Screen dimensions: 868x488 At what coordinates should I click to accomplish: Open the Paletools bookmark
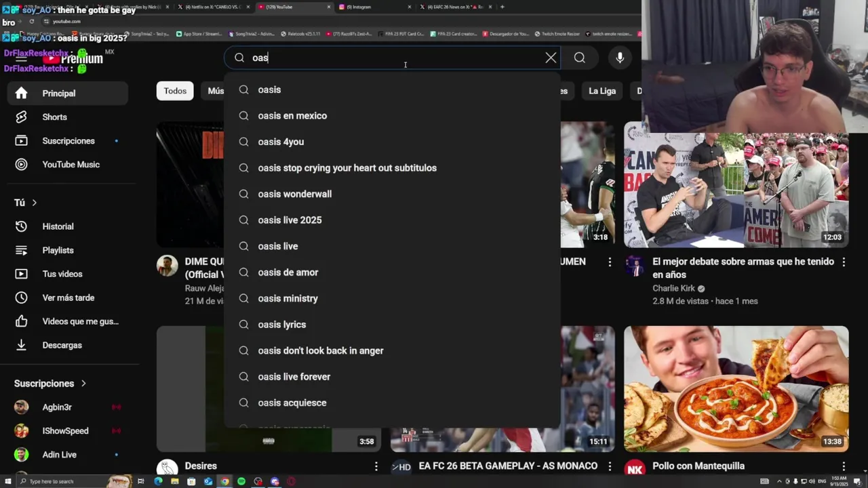pyautogui.click(x=302, y=33)
